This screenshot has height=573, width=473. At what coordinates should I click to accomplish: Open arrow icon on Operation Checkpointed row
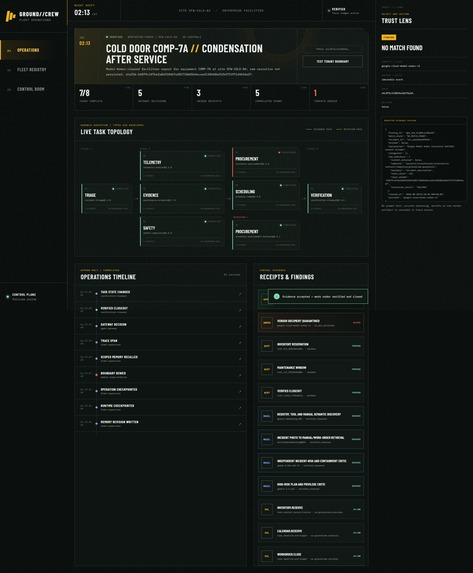pos(240,391)
